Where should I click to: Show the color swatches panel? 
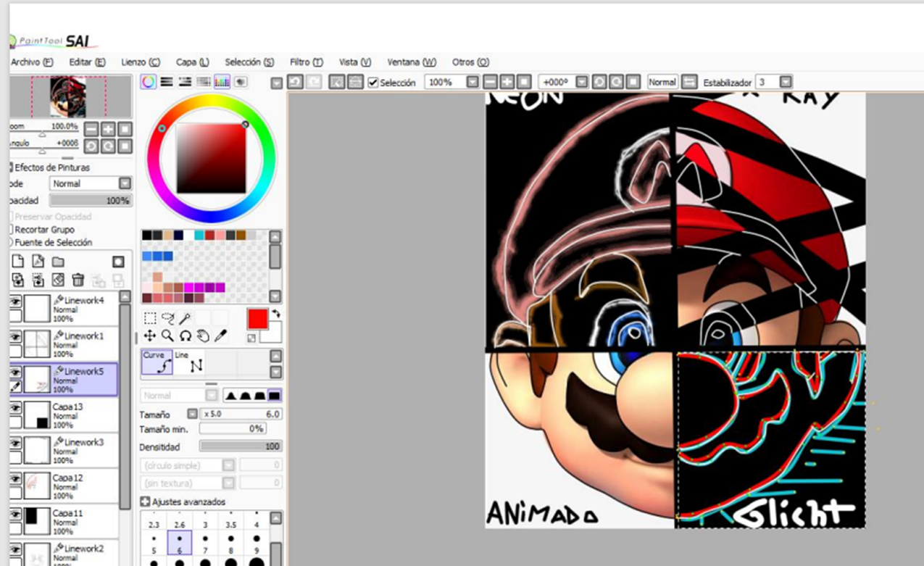[222, 82]
